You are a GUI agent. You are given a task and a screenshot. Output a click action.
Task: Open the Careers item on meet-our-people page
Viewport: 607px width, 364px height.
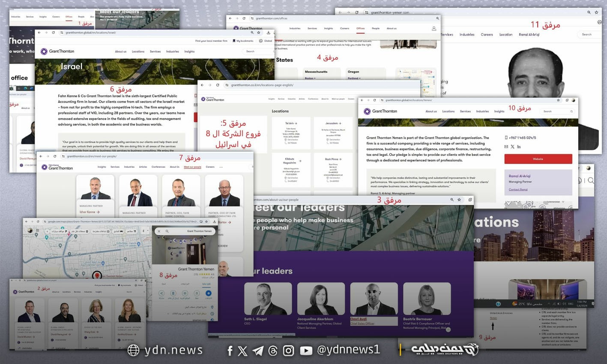tap(210, 167)
